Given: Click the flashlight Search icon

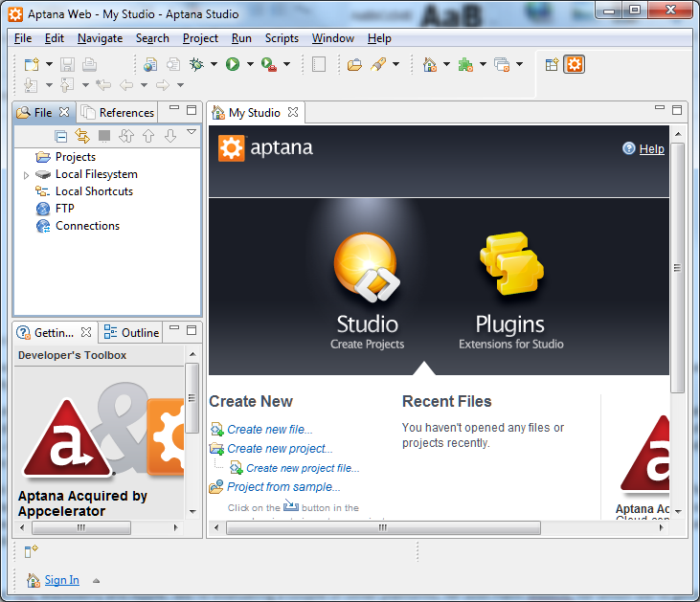Looking at the screenshot, I should pyautogui.click(x=378, y=65).
